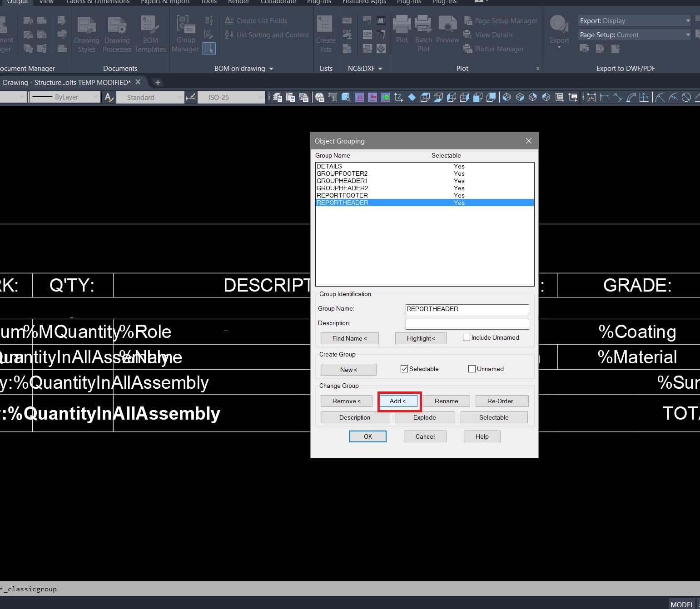Open the Export: Display dropdown
Image resolution: width=700 pixels, height=609 pixels.
click(635, 21)
